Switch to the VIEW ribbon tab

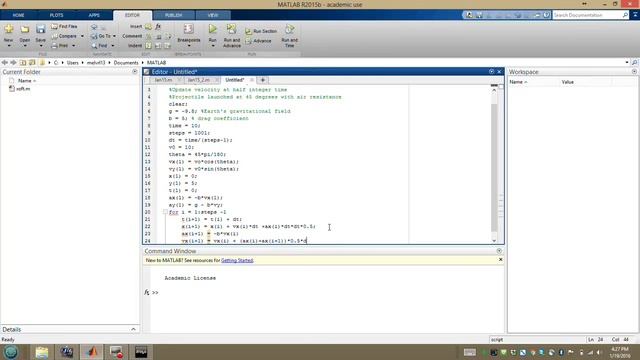coord(213,15)
